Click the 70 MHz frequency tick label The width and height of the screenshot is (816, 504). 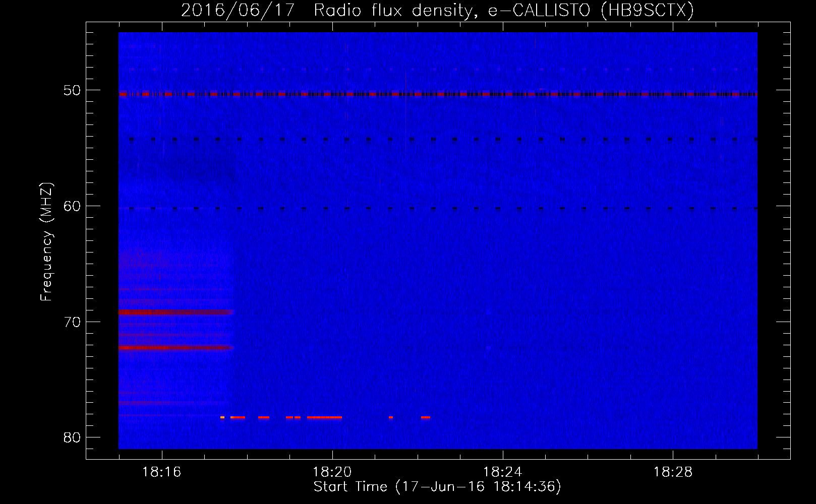click(72, 322)
